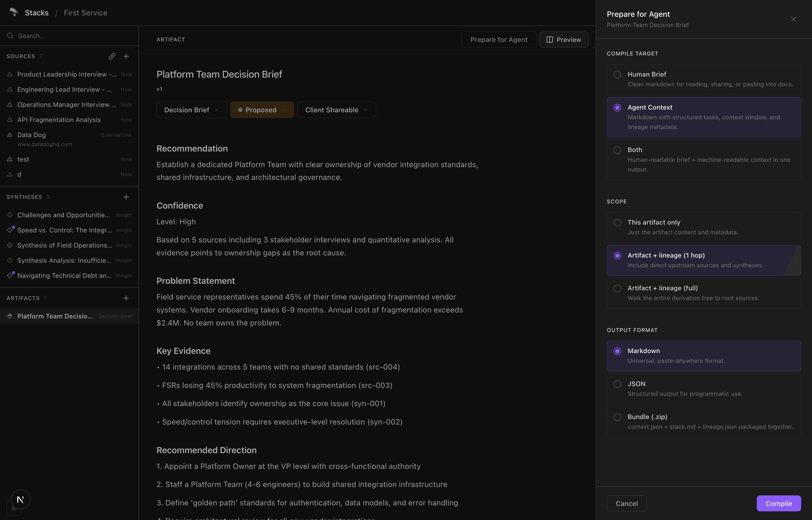The height and width of the screenshot is (520, 812).
Task: Add a new synthesis with the plus icon
Action: point(126,197)
